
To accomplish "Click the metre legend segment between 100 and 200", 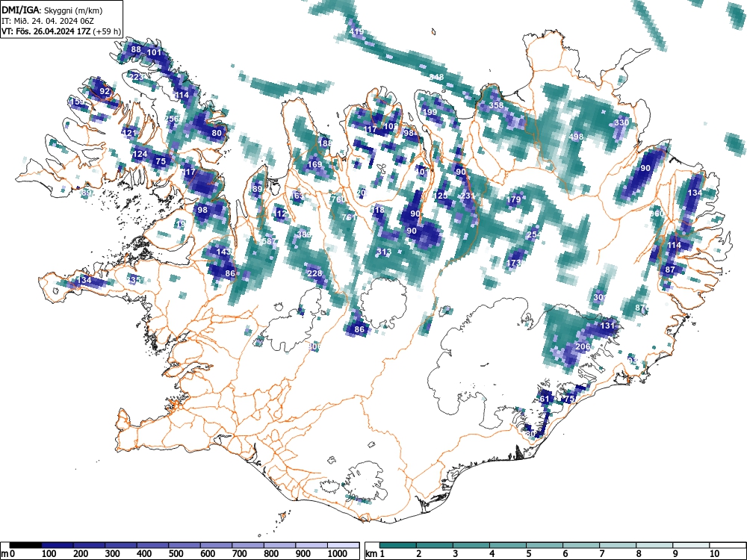I will point(58,545).
